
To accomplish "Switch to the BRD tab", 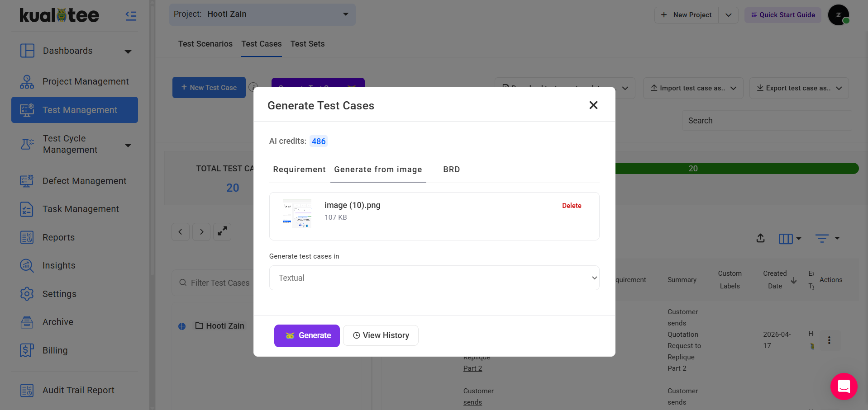I will 451,170.
